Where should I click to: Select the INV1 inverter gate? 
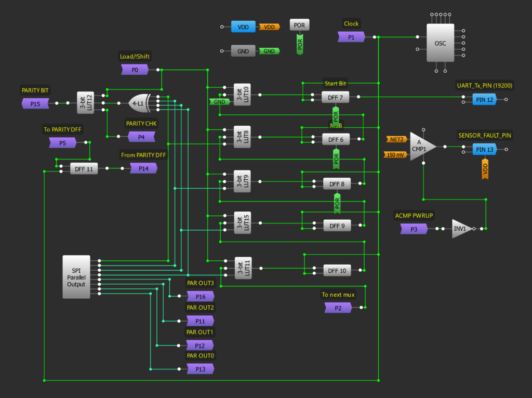[x=460, y=229]
